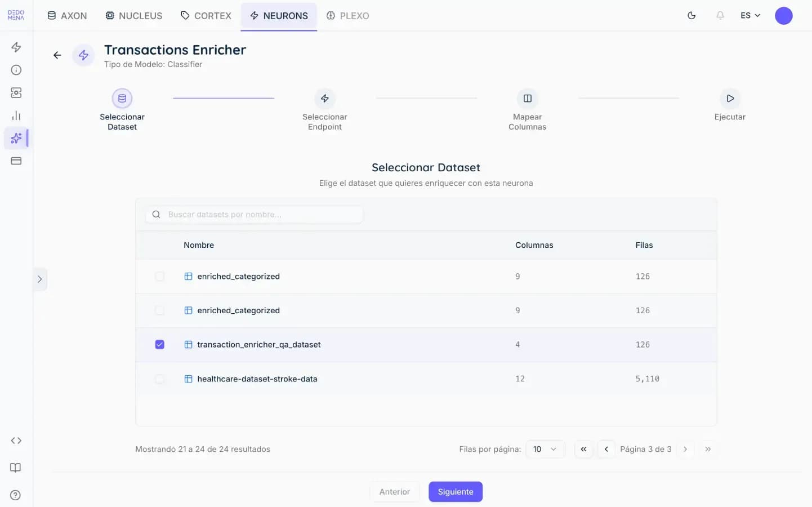The width and height of the screenshot is (812, 507).
Task: Open the code brackets sidebar icon
Action: [x=16, y=441]
